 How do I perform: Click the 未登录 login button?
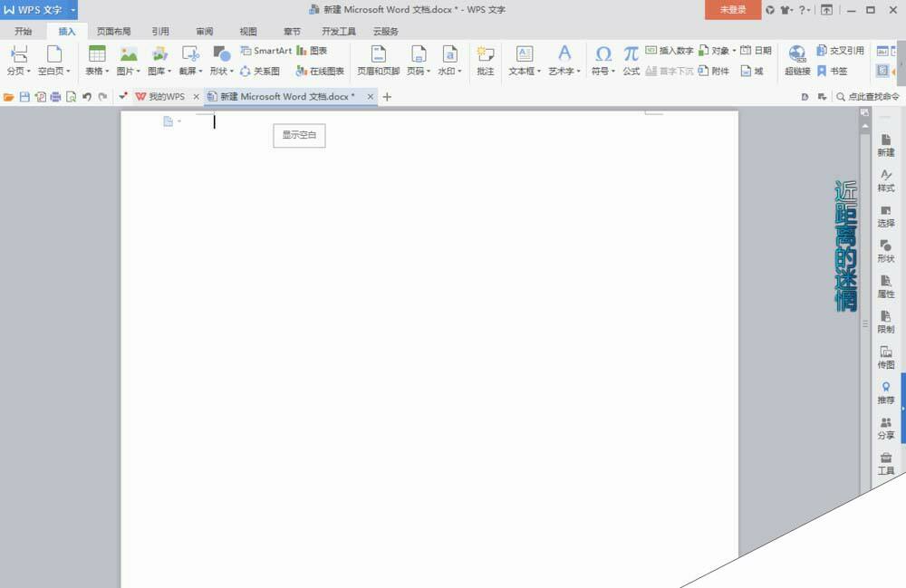pos(733,10)
